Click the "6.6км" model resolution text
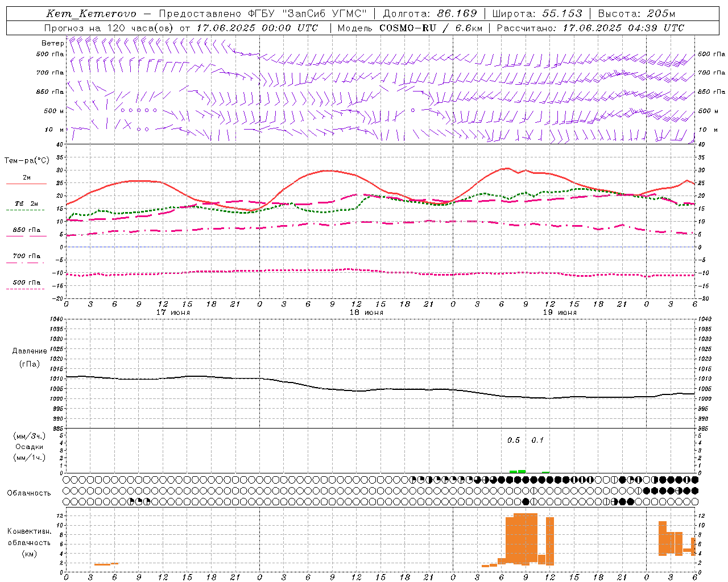Image resolution: width=728 pixels, height=582 pixels. tap(468, 28)
